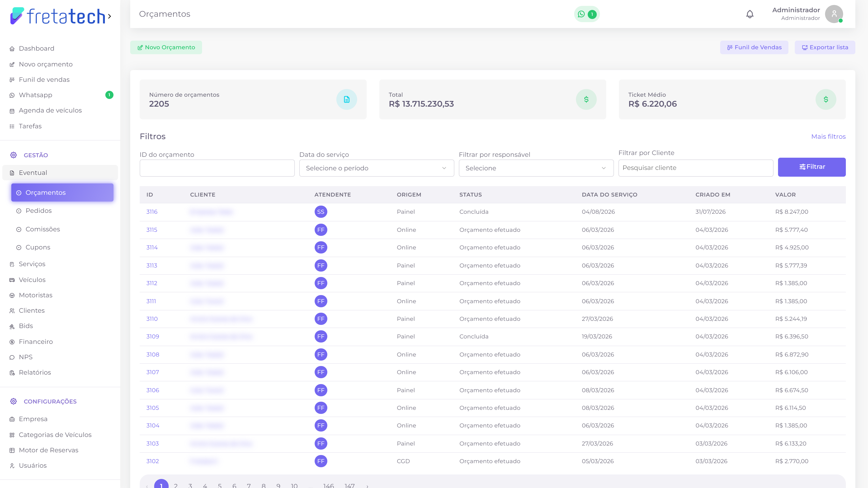Screen dimensions: 868x488
Task: Click the dollar icon in Ticket Médio card
Action: coord(826,99)
